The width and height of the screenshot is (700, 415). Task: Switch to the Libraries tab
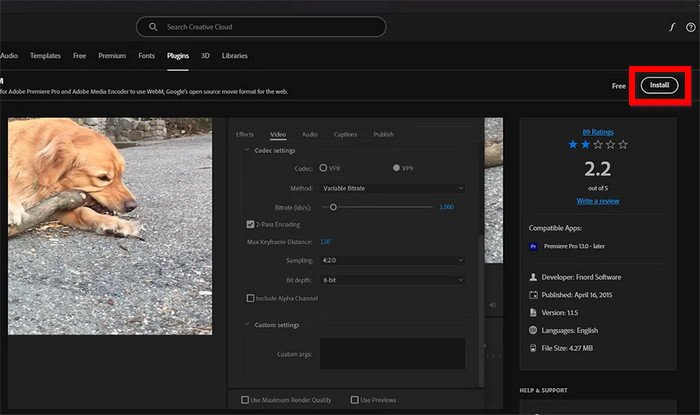point(234,56)
